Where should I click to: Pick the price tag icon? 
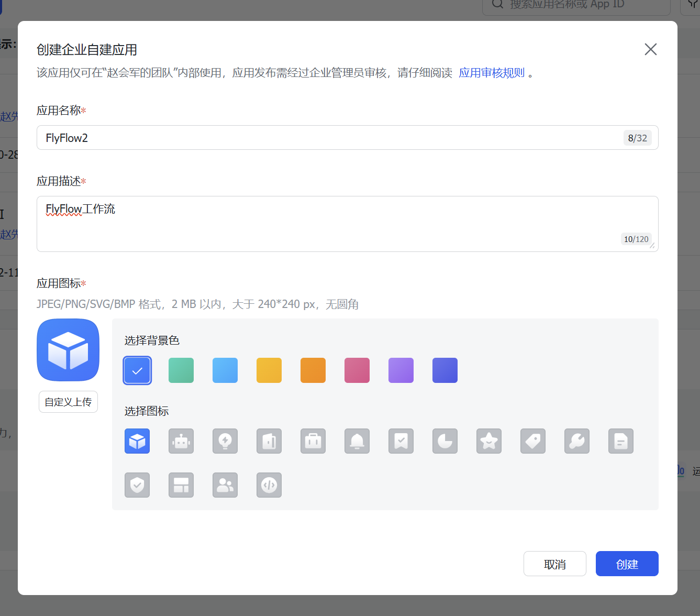coord(533,441)
